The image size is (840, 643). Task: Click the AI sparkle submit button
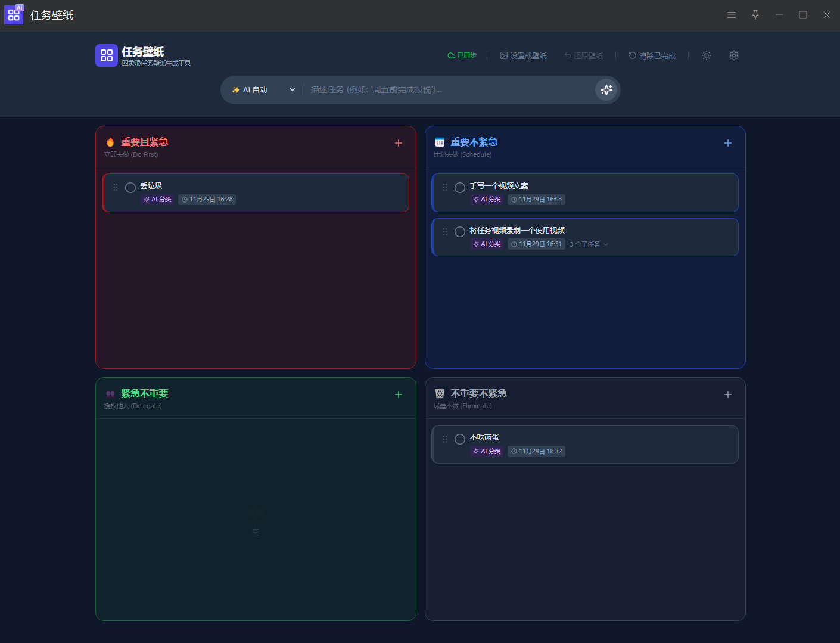point(606,90)
